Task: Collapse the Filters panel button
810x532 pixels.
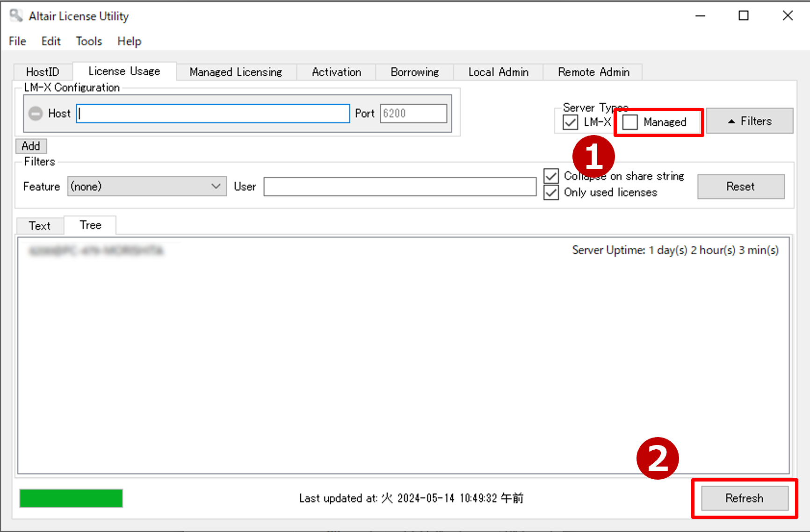Action: coord(749,121)
